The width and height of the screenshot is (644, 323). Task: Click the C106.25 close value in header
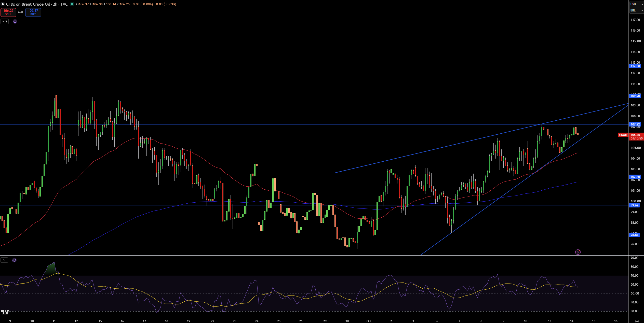123,4
